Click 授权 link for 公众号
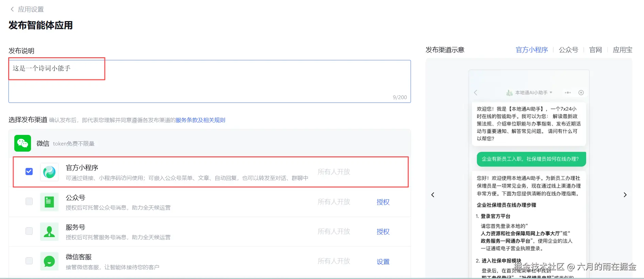This screenshot has height=279, width=644. [383, 202]
